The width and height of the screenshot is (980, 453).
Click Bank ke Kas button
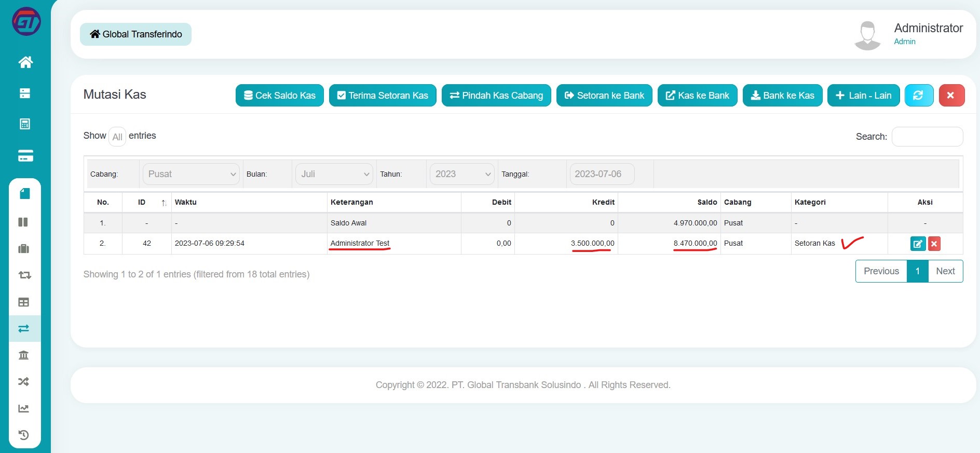[x=783, y=96]
